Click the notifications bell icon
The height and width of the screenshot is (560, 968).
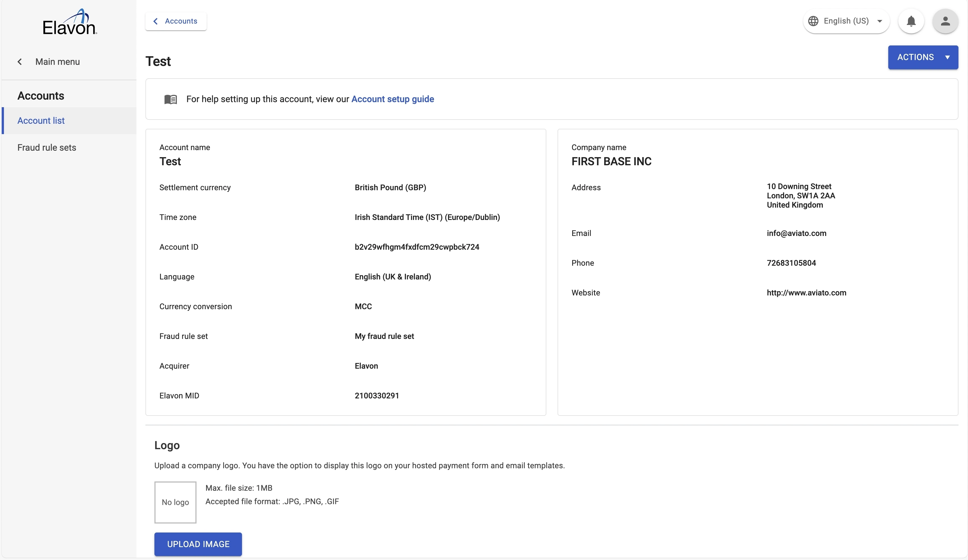click(911, 21)
